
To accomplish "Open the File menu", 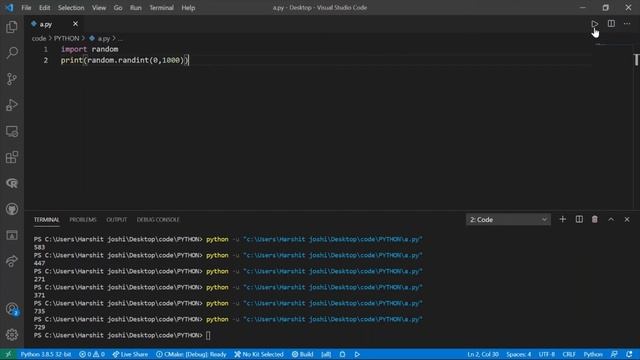I will tap(26, 8).
